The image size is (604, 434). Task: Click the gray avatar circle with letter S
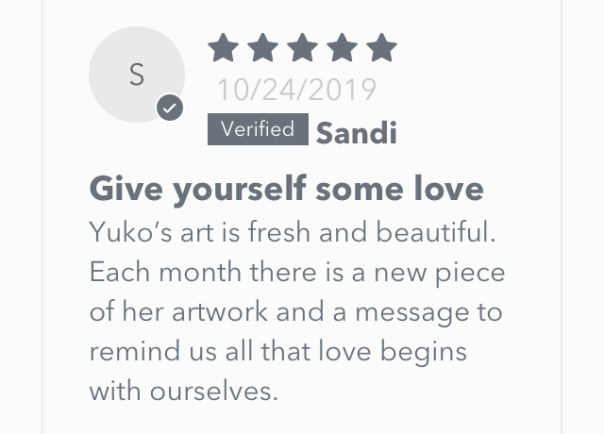click(136, 74)
